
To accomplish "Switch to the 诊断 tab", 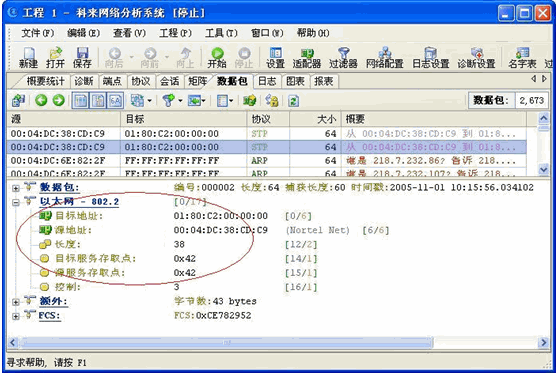I will (84, 81).
